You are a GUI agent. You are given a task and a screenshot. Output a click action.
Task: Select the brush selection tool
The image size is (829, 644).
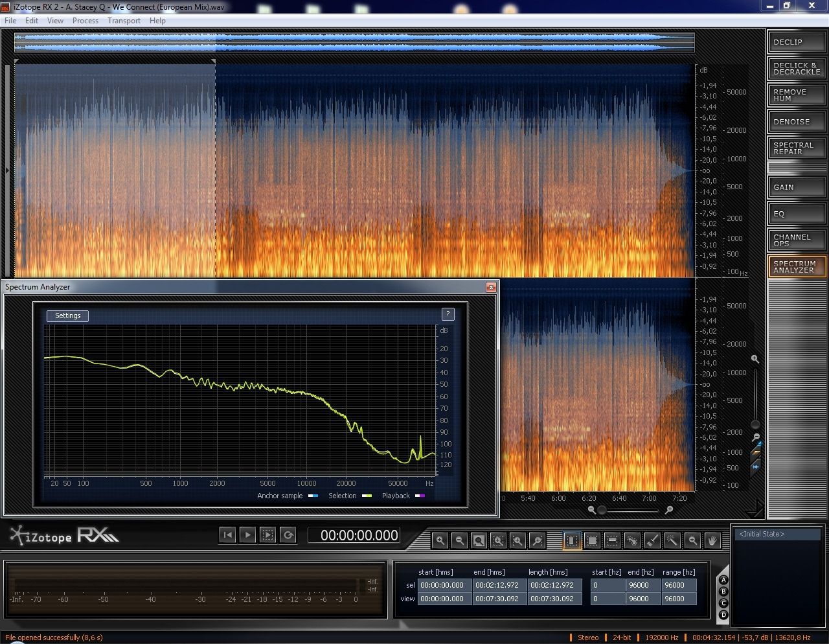click(652, 540)
